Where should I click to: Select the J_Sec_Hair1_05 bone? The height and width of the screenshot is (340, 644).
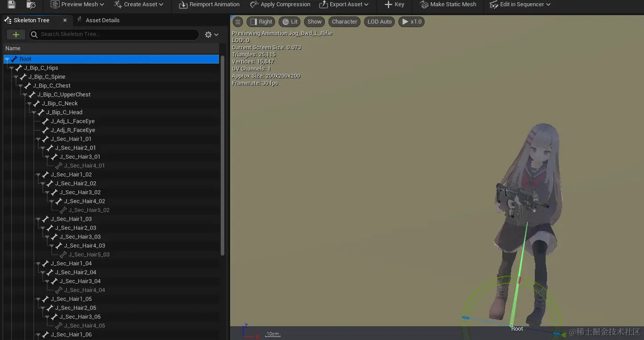[x=71, y=299]
